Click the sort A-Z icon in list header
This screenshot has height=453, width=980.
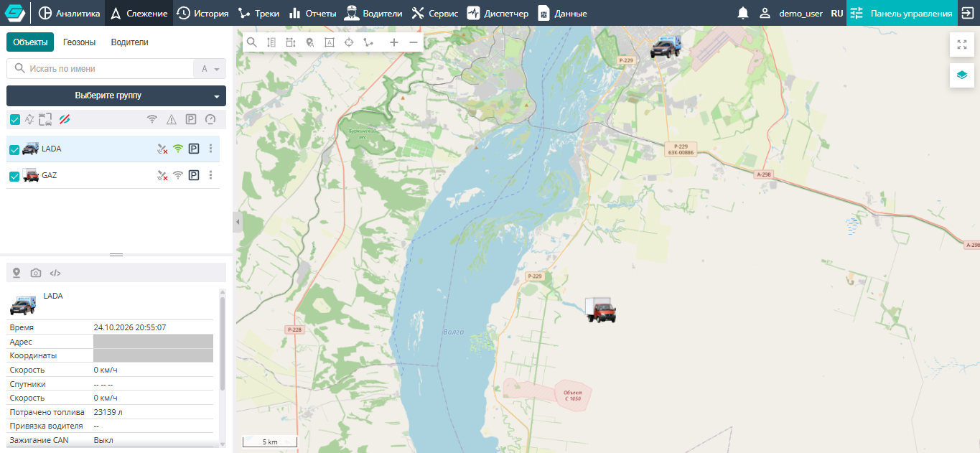pos(29,119)
